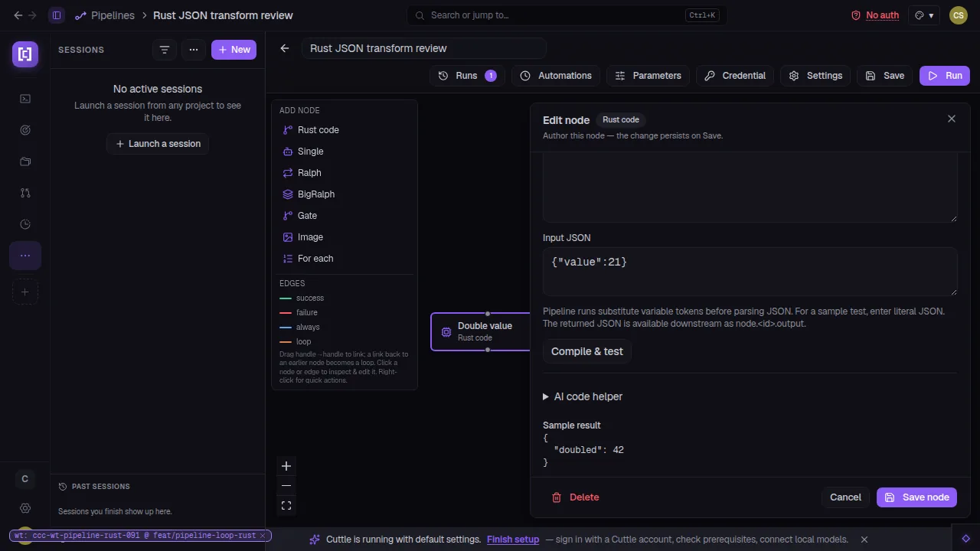This screenshot has height=551, width=980.
Task: Open the theme palette dropdown
Action: 924,15
